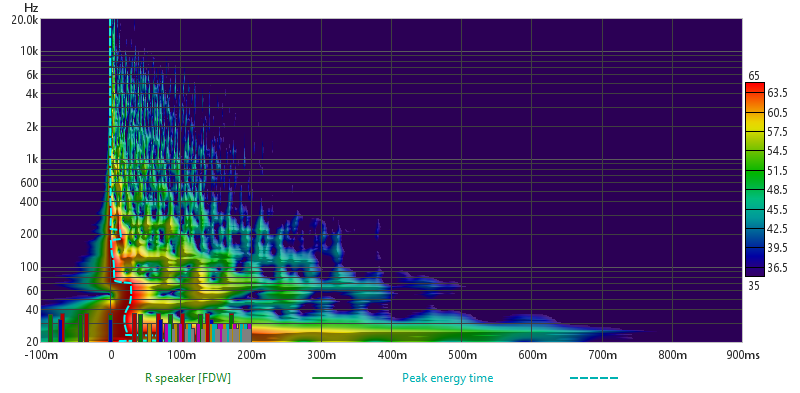Click the Peak energy time legend label
The image size is (800, 393).
447,378
